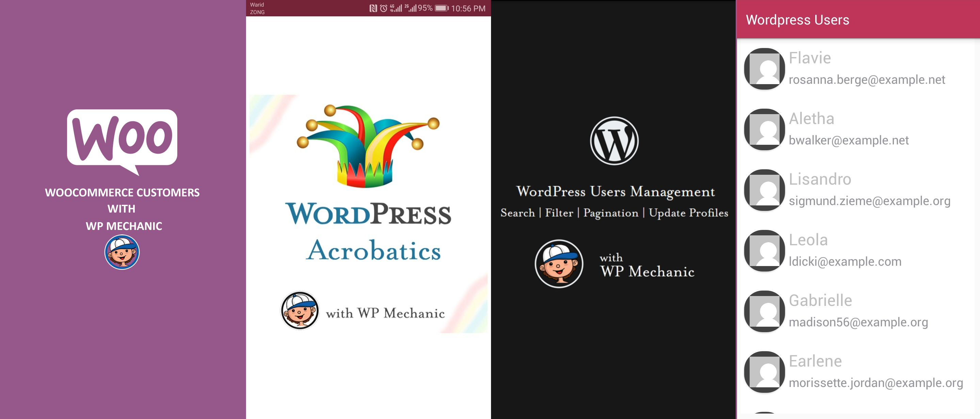The height and width of the screenshot is (419, 980).
Task: Tap the jester hat WordPress Acrobatics logo
Action: coord(368,146)
